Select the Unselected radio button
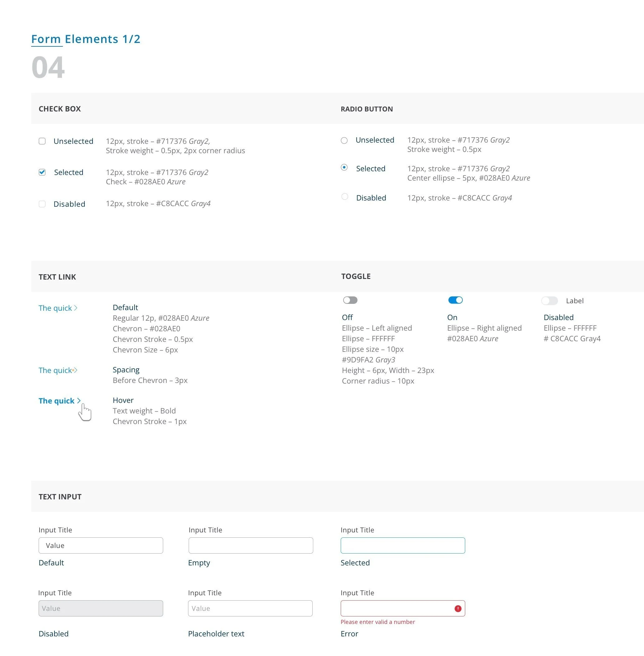 point(344,140)
